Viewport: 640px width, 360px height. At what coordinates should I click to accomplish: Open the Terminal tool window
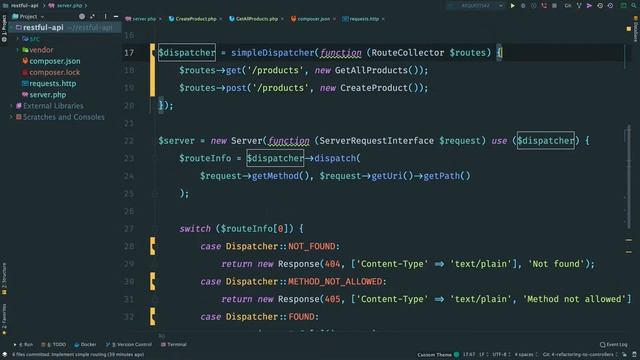tap(174, 344)
